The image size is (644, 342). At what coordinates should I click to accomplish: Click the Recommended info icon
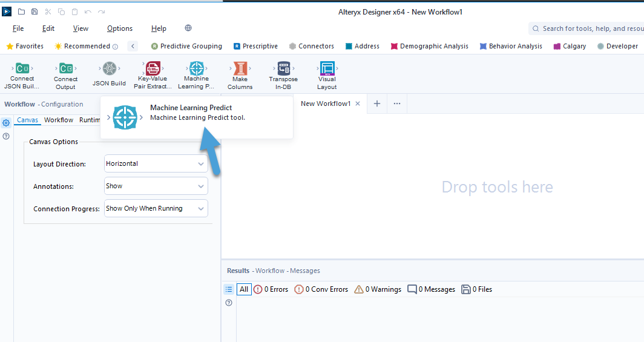click(x=116, y=47)
